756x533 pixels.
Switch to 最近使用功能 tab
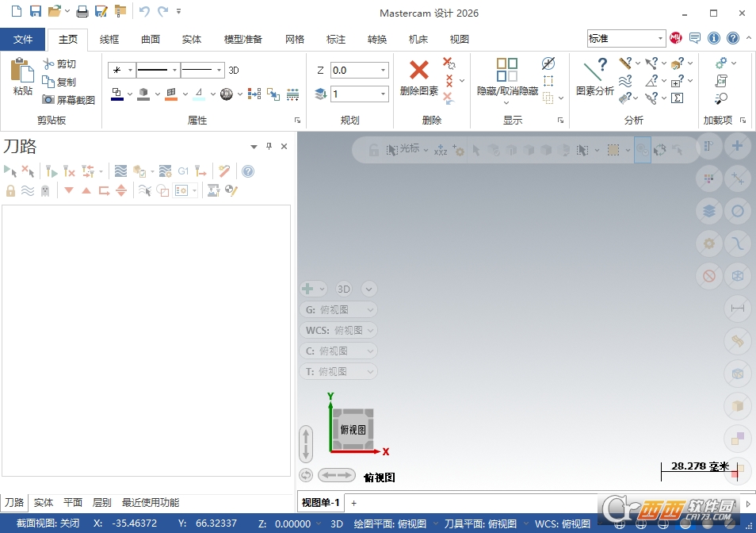click(151, 503)
